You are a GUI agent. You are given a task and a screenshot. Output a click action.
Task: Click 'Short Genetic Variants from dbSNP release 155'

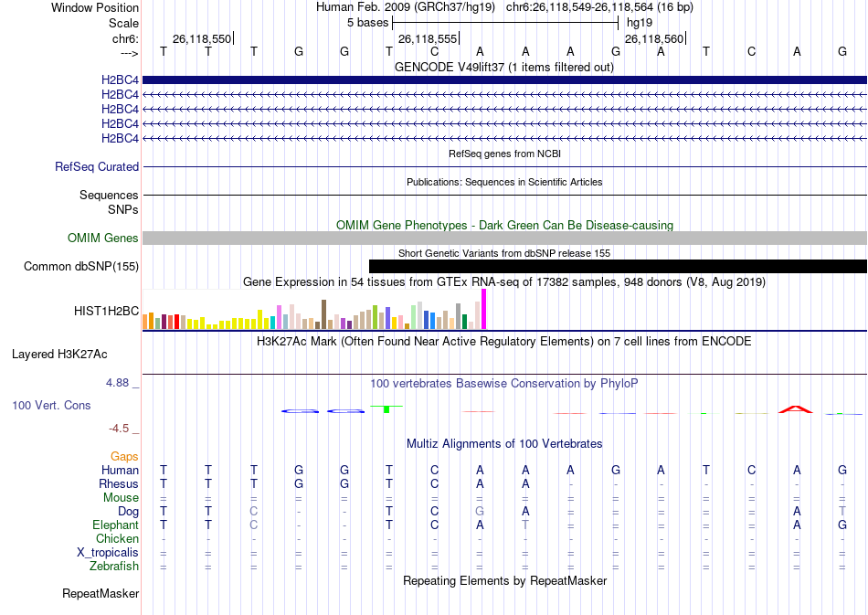pyautogui.click(x=504, y=253)
